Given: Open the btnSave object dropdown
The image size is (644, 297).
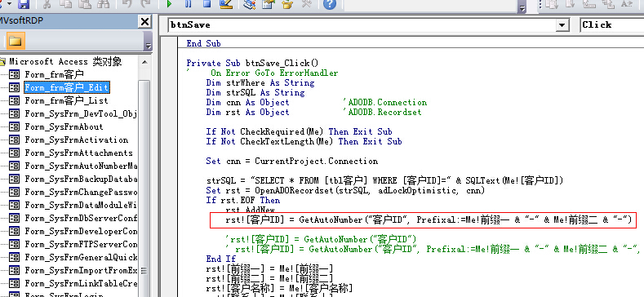Looking at the screenshot, I should tap(562, 25).
